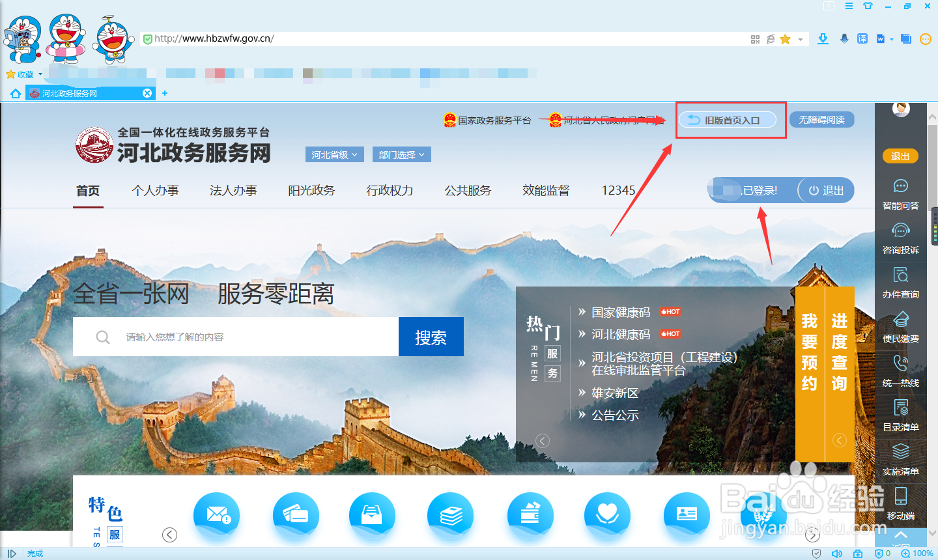This screenshot has width=938, height=560.
Task: Open the 国家健康码 hot link
Action: tap(619, 312)
